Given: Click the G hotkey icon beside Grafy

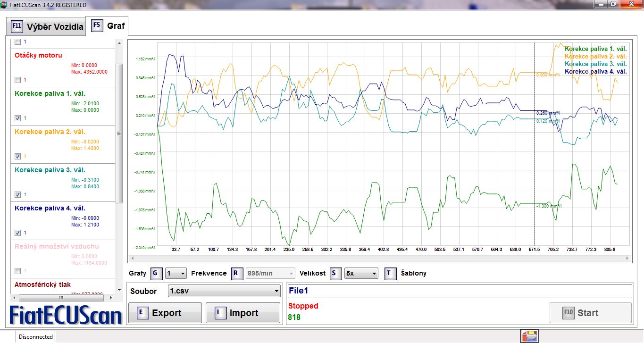Looking at the screenshot, I should 157,273.
